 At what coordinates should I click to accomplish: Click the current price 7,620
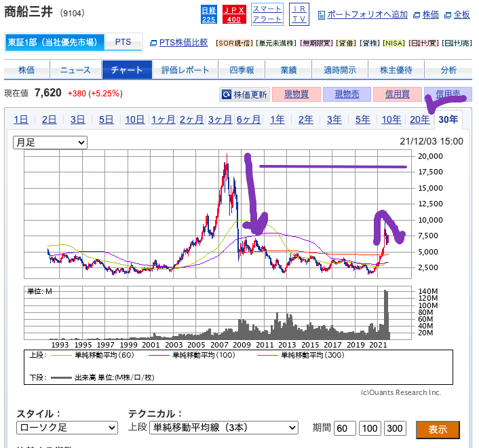click(x=48, y=92)
